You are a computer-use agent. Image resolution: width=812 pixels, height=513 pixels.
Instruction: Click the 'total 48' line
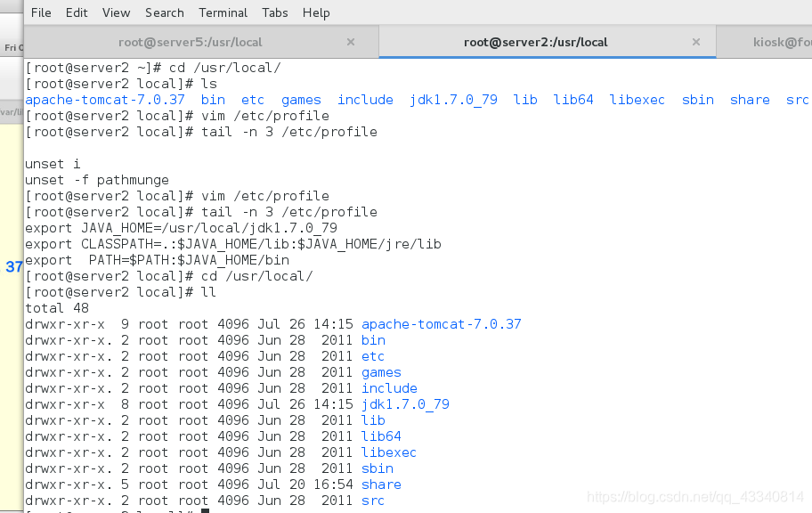coord(57,308)
